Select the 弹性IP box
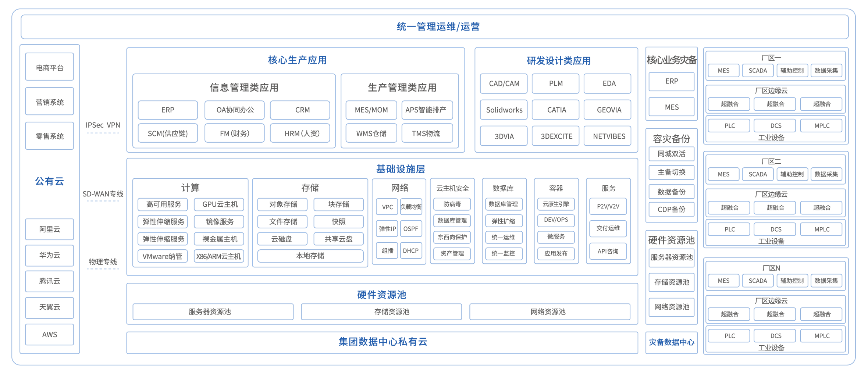Screen dimensions: 868x381 (x=387, y=229)
